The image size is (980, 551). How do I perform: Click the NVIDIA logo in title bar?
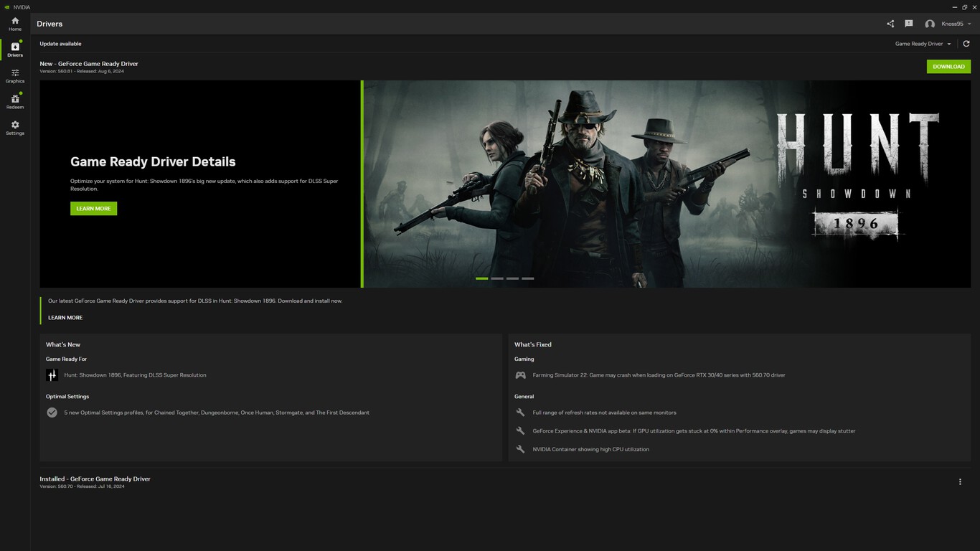pos(6,7)
